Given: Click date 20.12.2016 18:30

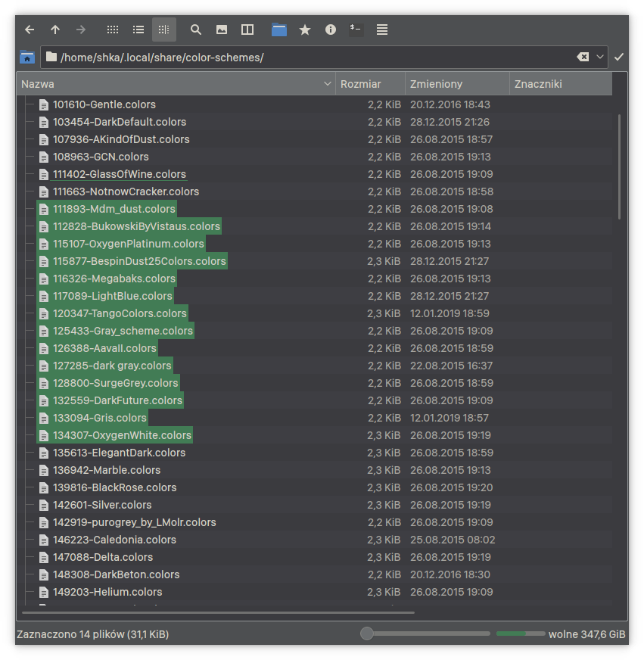Looking at the screenshot, I should pos(450,574).
